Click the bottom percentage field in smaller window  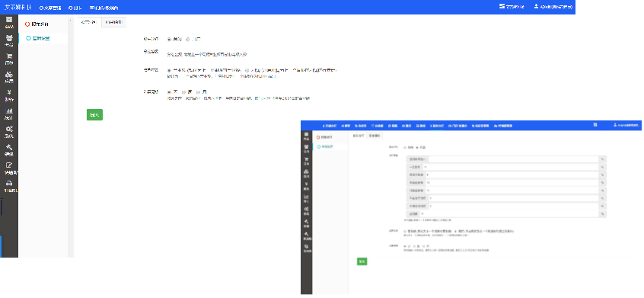pyautogui.click(x=509, y=214)
